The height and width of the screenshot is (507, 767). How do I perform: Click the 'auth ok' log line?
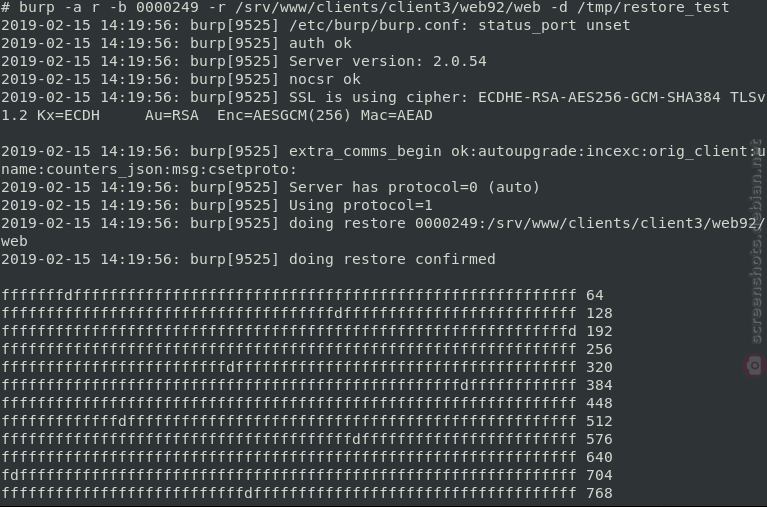pos(176,44)
